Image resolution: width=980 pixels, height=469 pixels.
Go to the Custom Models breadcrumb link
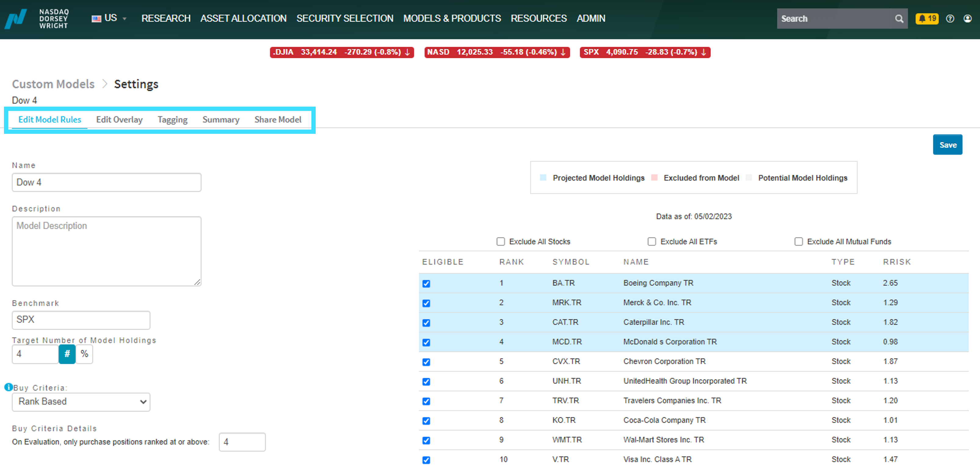pyautogui.click(x=53, y=84)
